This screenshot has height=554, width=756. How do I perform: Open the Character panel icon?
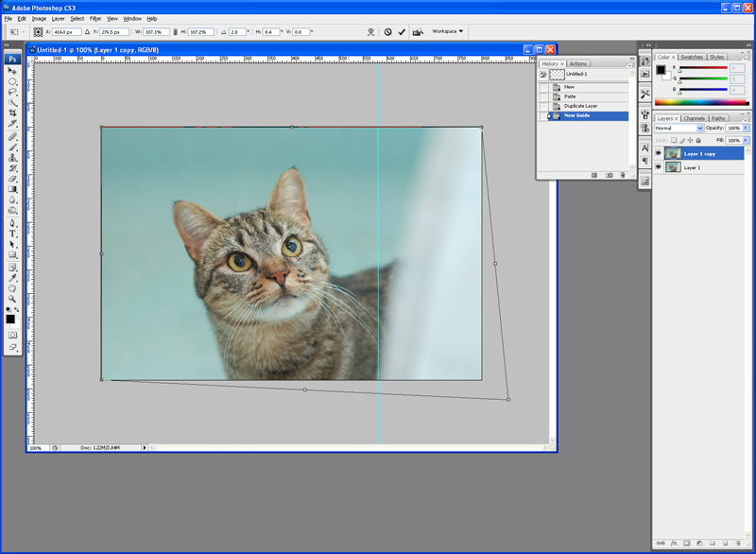[x=645, y=148]
